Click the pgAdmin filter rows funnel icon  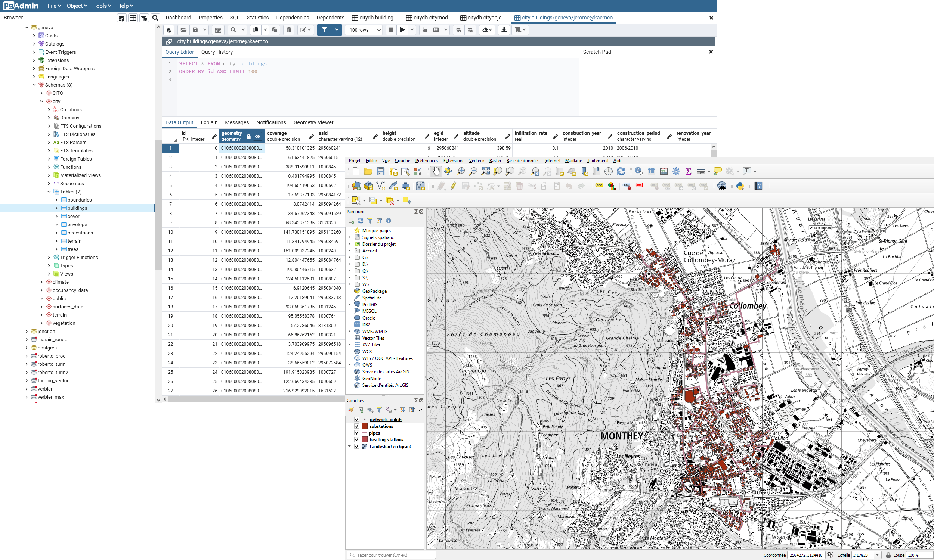(324, 30)
